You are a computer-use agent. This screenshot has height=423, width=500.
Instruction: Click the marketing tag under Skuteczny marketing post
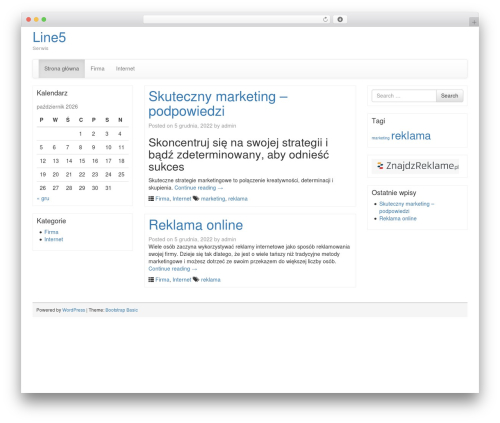pyautogui.click(x=213, y=199)
